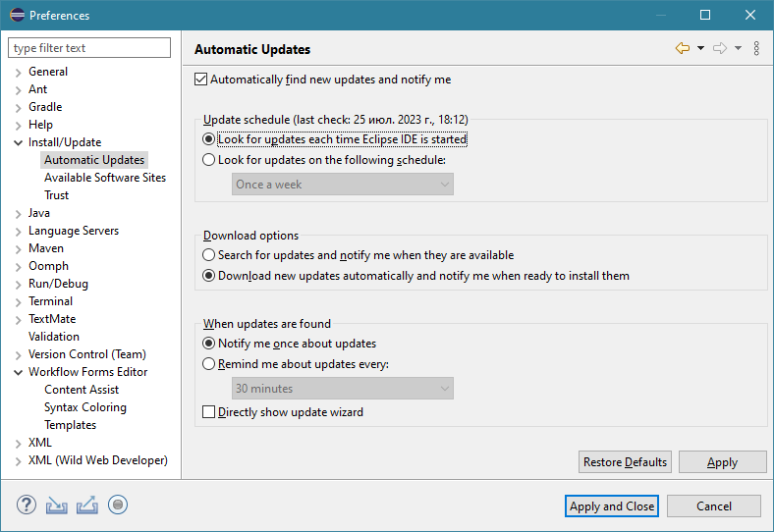Expand the Java tree node
This screenshot has height=532, width=774.
[19, 213]
